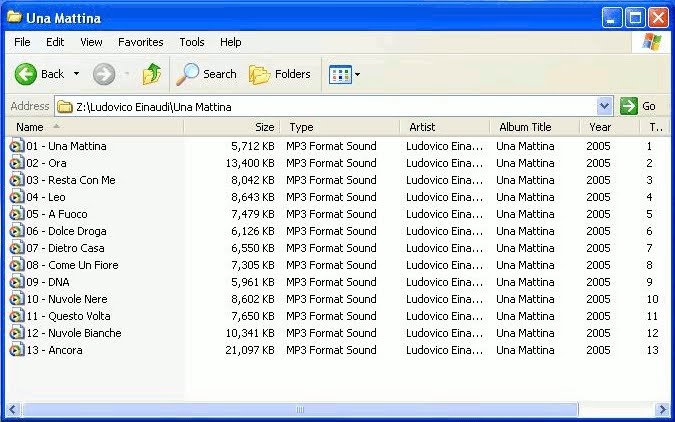
Task: Select the file name 02 - Ora
Action: click(46, 163)
